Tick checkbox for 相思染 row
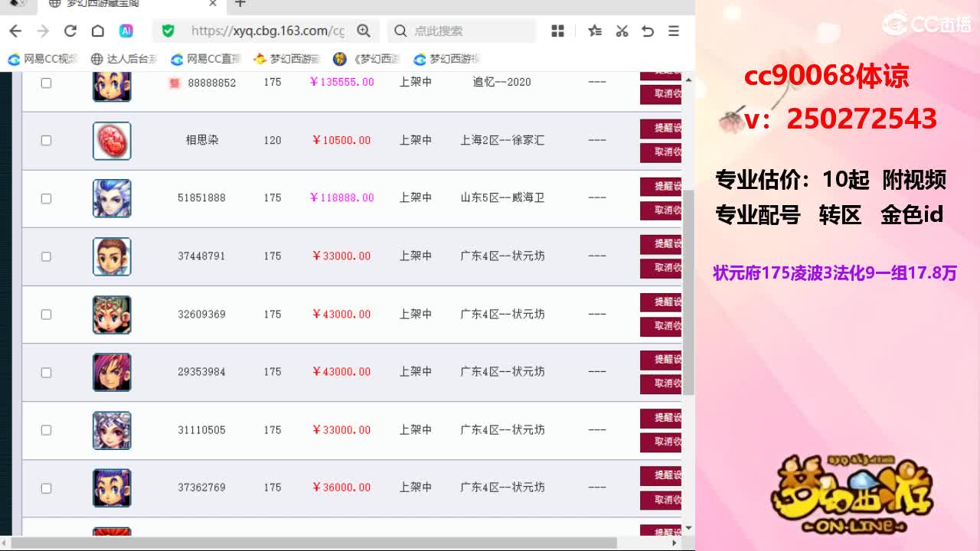Viewport: 980px width, 551px height. [46, 140]
